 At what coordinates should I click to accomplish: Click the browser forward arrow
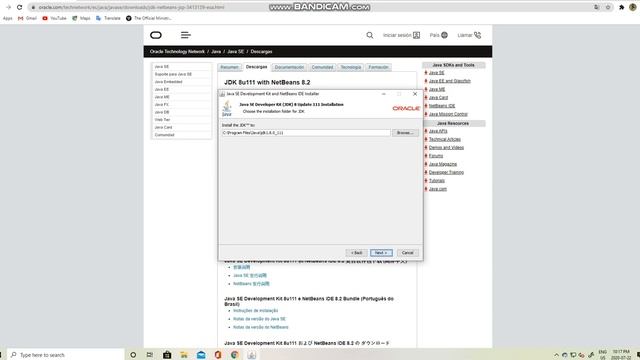coord(8,7)
